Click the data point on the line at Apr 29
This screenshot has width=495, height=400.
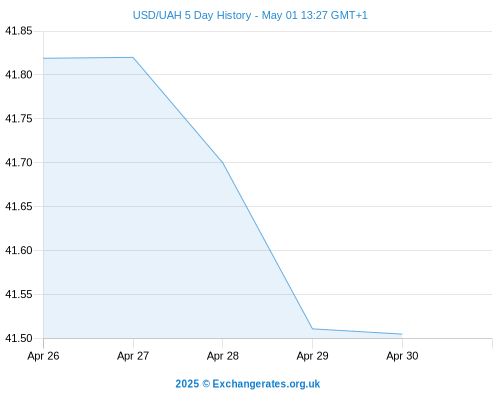[x=312, y=329]
